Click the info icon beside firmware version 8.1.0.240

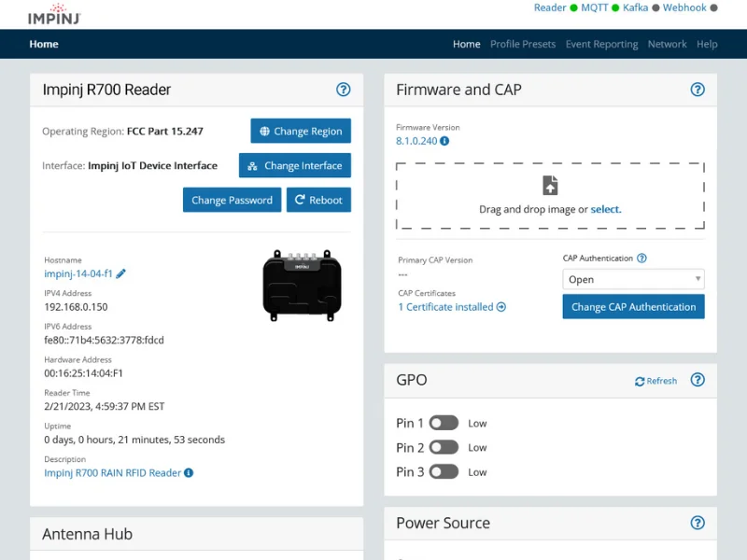[446, 142]
